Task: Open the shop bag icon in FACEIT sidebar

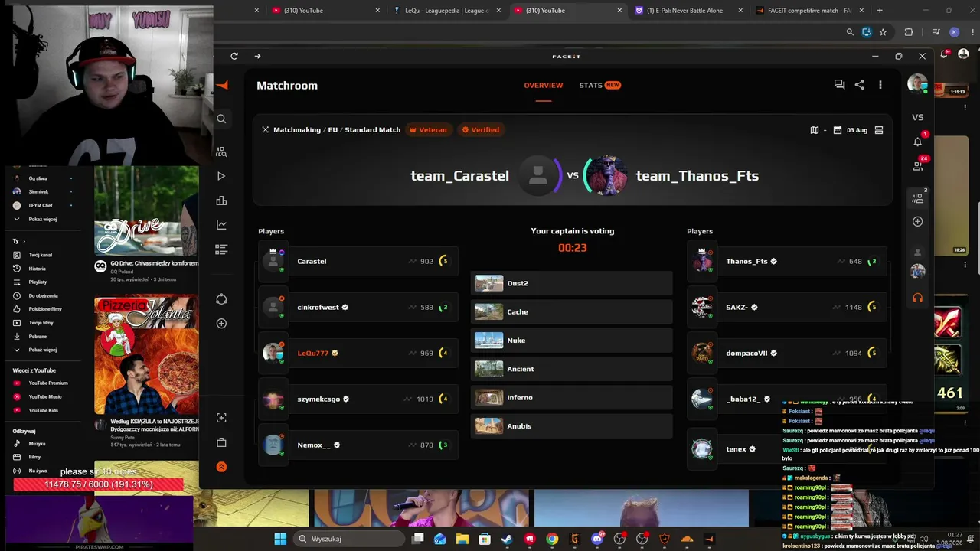Action: [221, 442]
